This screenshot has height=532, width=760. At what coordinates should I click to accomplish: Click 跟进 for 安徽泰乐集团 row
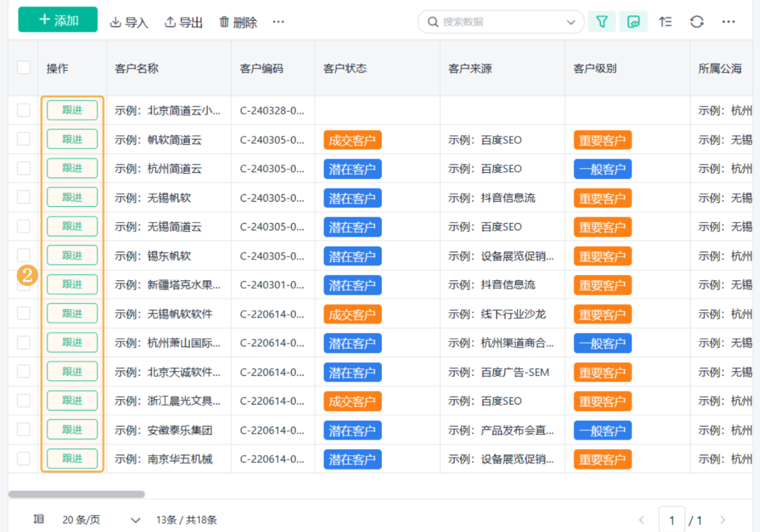point(72,429)
